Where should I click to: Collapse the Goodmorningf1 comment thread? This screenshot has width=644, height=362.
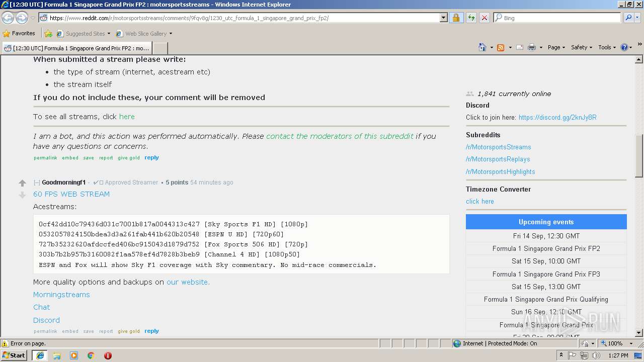point(37,183)
